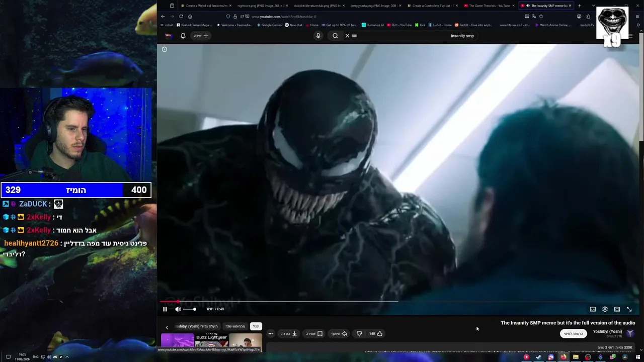The height and width of the screenshot is (362, 644).
Task: Open the Google Gemini bookmark
Action: coord(269,25)
